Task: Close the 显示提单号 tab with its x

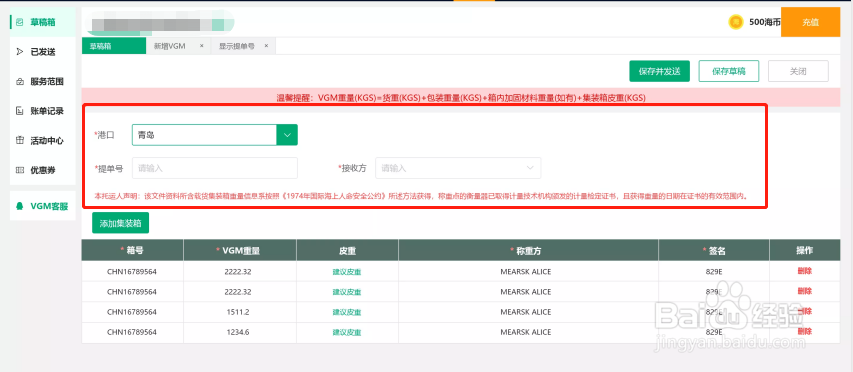Action: tap(266, 46)
